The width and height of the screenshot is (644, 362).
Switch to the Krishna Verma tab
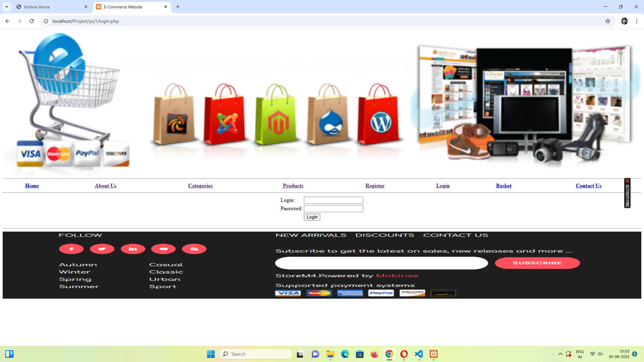[52, 7]
